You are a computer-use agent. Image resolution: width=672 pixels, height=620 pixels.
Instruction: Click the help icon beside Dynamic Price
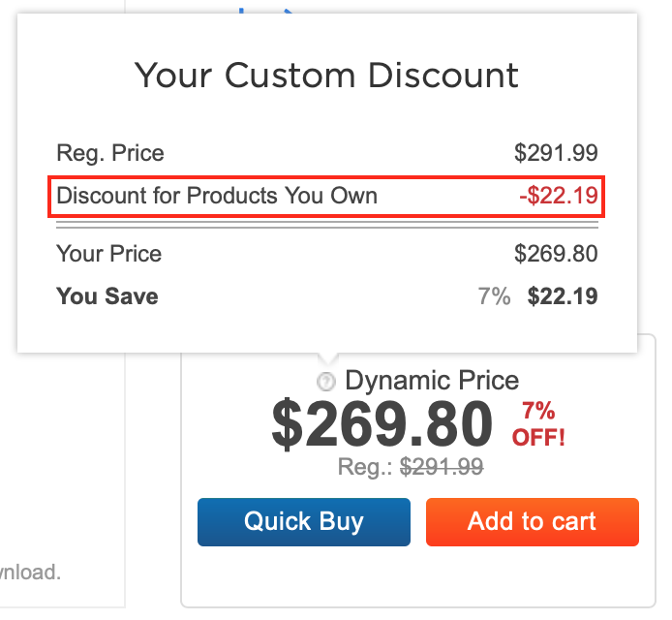click(326, 382)
